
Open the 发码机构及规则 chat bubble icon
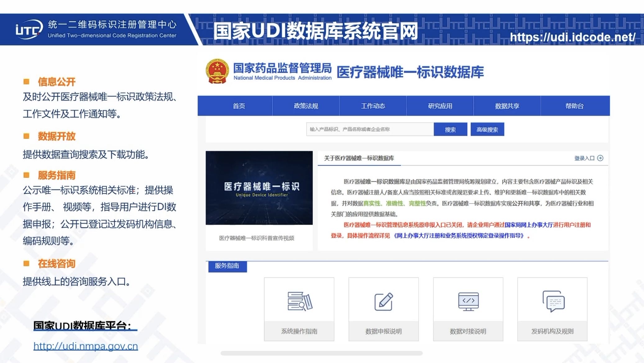tap(553, 301)
